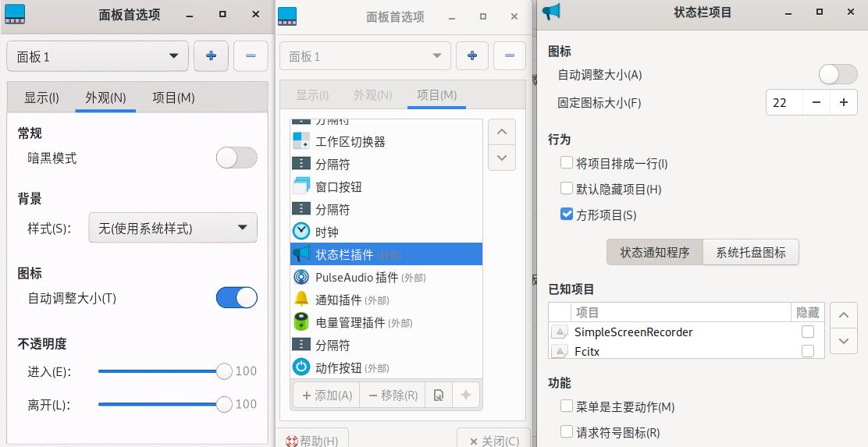The height and width of the screenshot is (447, 868).
Task: Check 菜单是主要动作(M)
Action: click(x=566, y=406)
